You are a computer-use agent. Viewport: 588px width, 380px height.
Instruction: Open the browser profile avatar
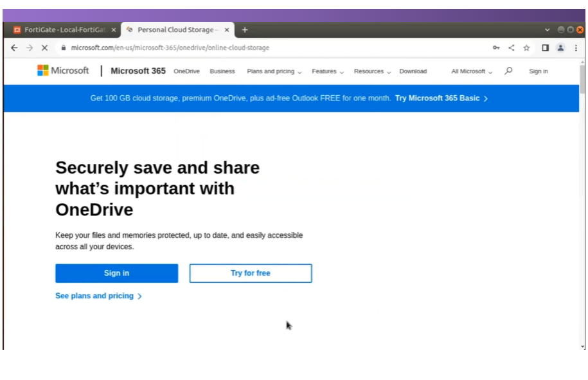pyautogui.click(x=560, y=48)
